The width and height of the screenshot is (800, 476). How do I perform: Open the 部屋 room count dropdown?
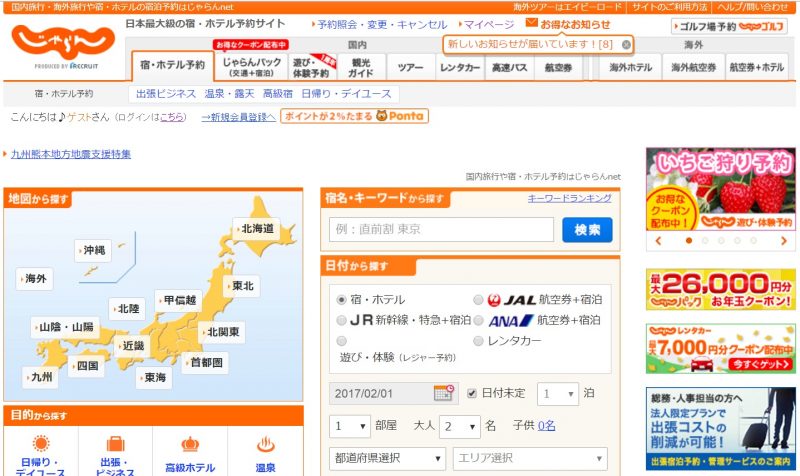(x=349, y=426)
